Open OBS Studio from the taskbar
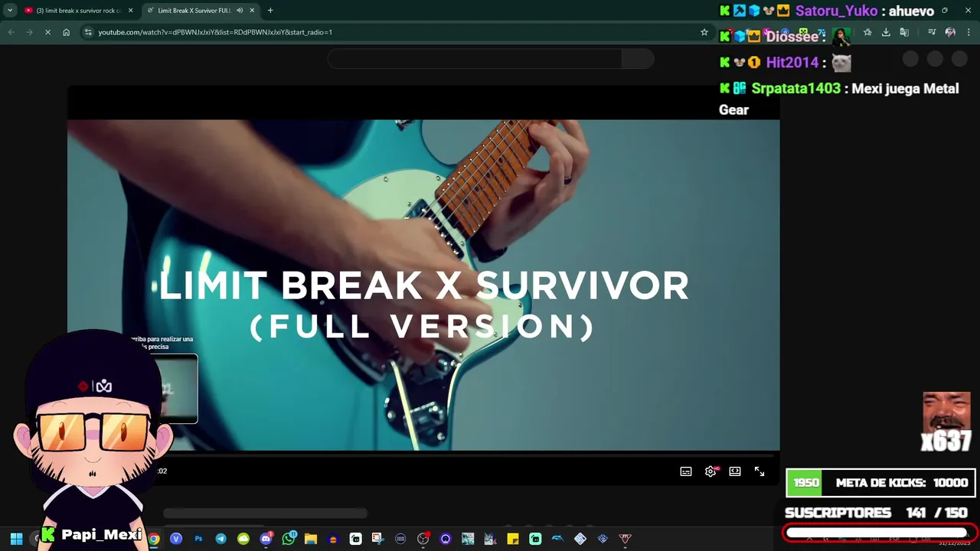980x551 pixels. (x=423, y=539)
